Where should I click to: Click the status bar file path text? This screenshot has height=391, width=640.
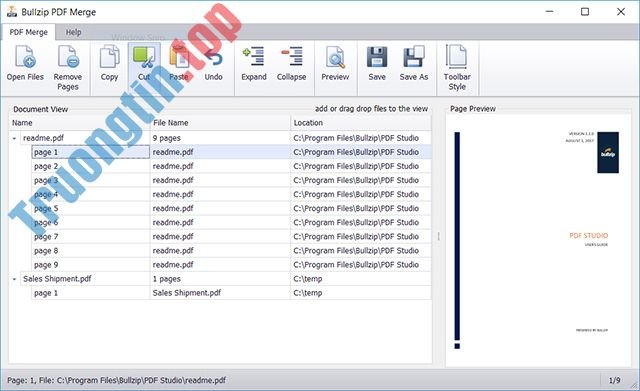[x=116, y=380]
